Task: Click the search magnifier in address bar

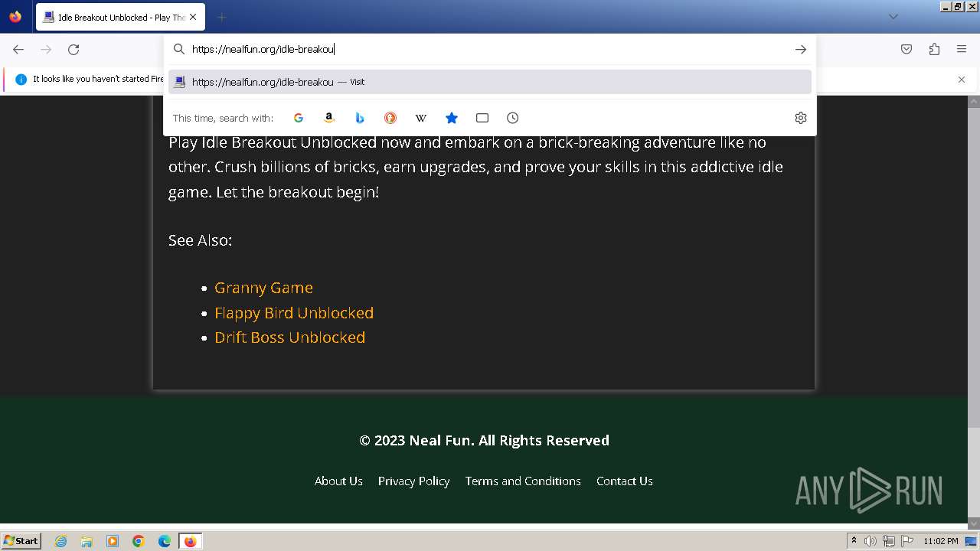Action: point(178,49)
